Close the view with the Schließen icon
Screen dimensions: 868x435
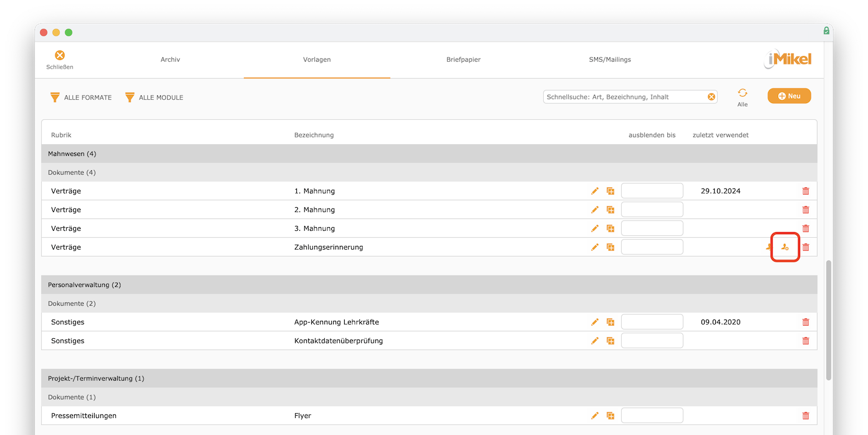(60, 56)
